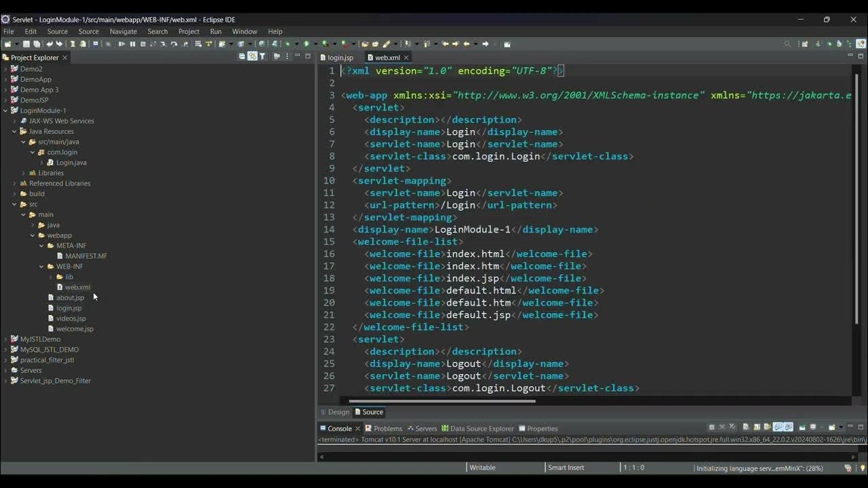868x488 pixels.
Task: Select MANIFEST.MF file
Action: click(x=86, y=256)
